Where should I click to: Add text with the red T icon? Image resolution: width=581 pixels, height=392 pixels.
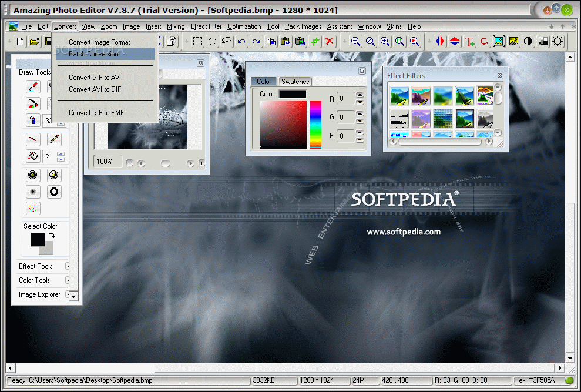469,41
